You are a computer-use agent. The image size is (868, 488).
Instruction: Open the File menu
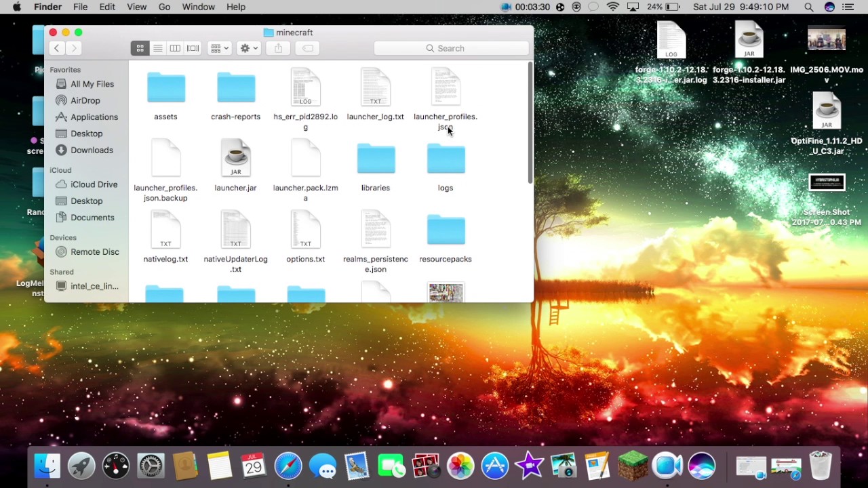(x=80, y=7)
